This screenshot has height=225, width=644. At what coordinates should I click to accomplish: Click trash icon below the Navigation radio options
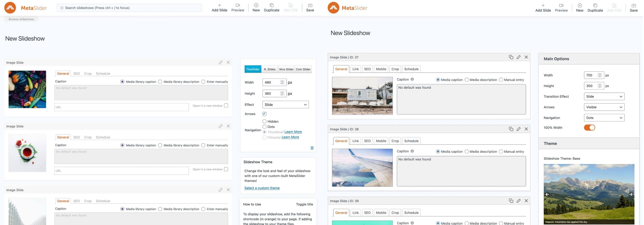pyautogui.click(x=312, y=148)
